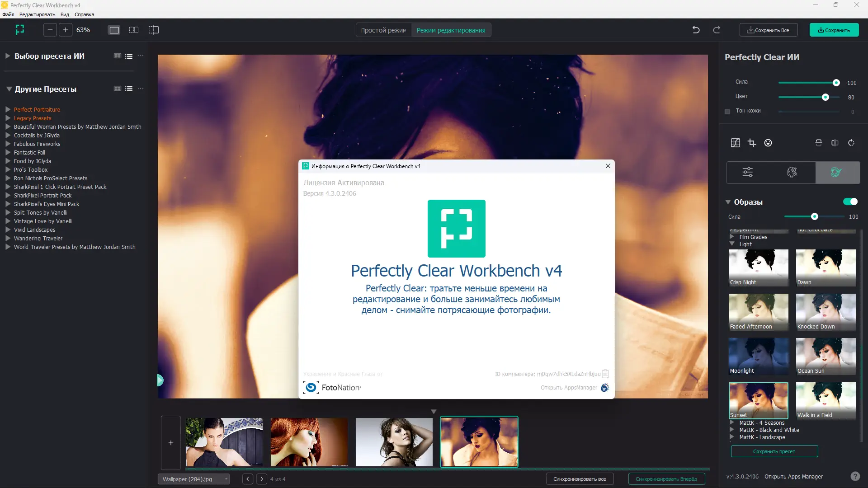
Task: Click the zoom in plus icon
Action: click(x=66, y=30)
